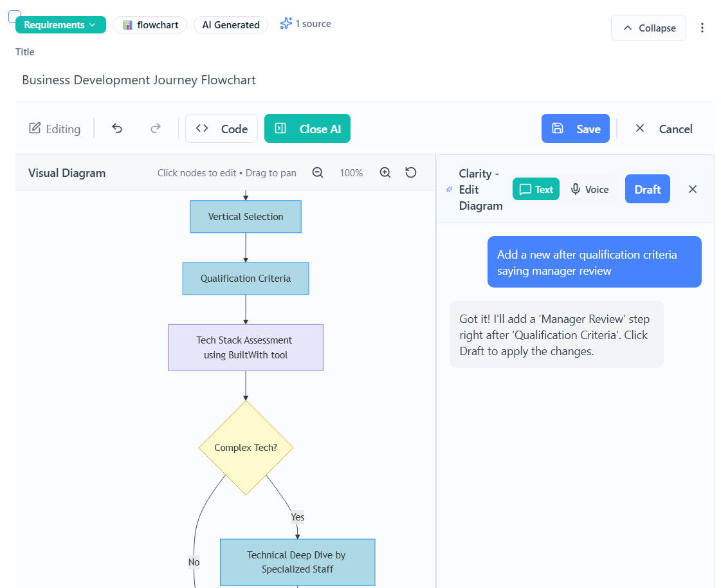Image resolution: width=721 pixels, height=588 pixels.
Task: Open the three-dot overflow menu
Action: [702, 28]
